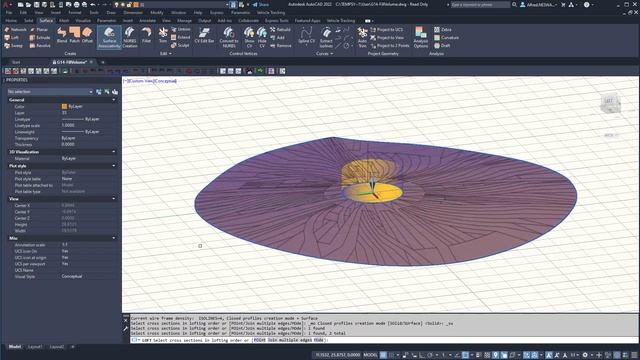Collapse the Plot style section
This screenshot has height=360, width=640.
point(113,166)
